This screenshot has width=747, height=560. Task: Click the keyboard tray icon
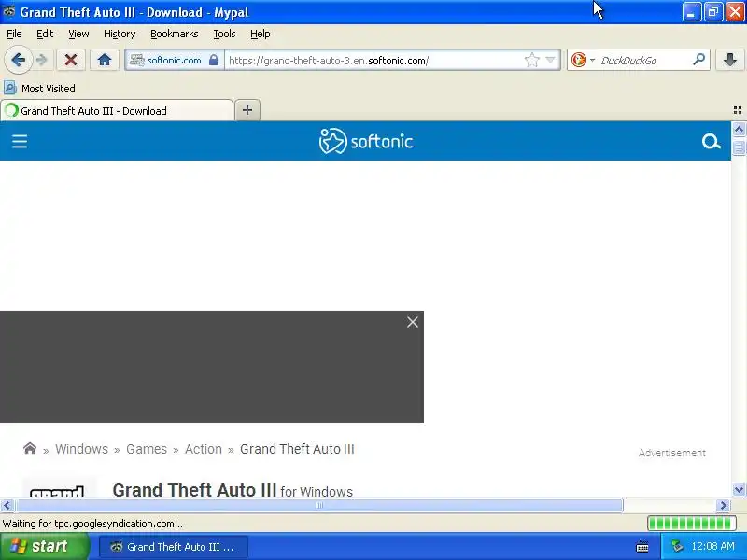[x=641, y=547]
